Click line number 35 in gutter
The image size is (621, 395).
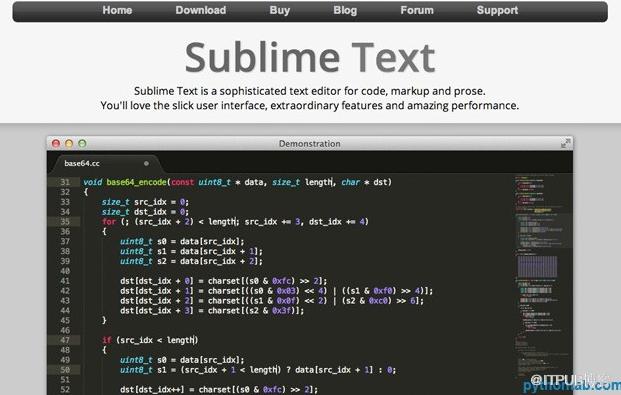65,221
